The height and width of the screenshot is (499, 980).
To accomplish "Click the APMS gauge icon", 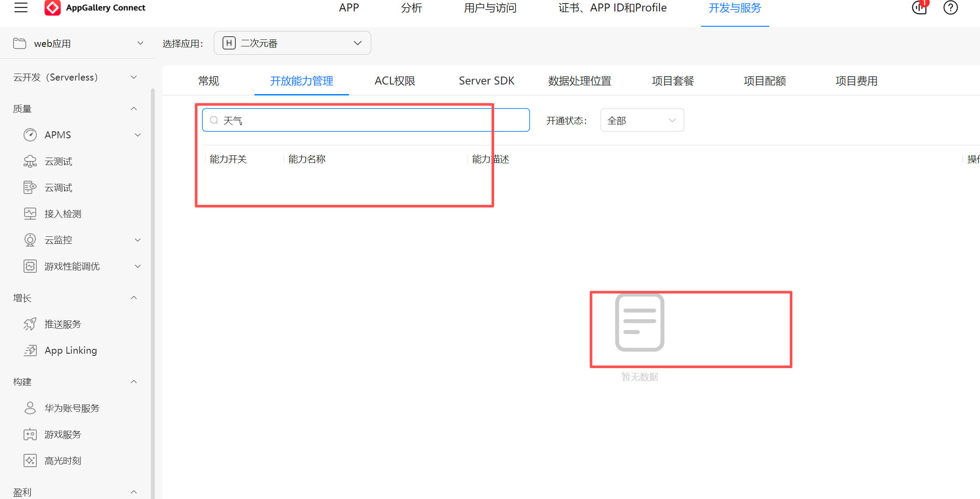I will click(30, 135).
